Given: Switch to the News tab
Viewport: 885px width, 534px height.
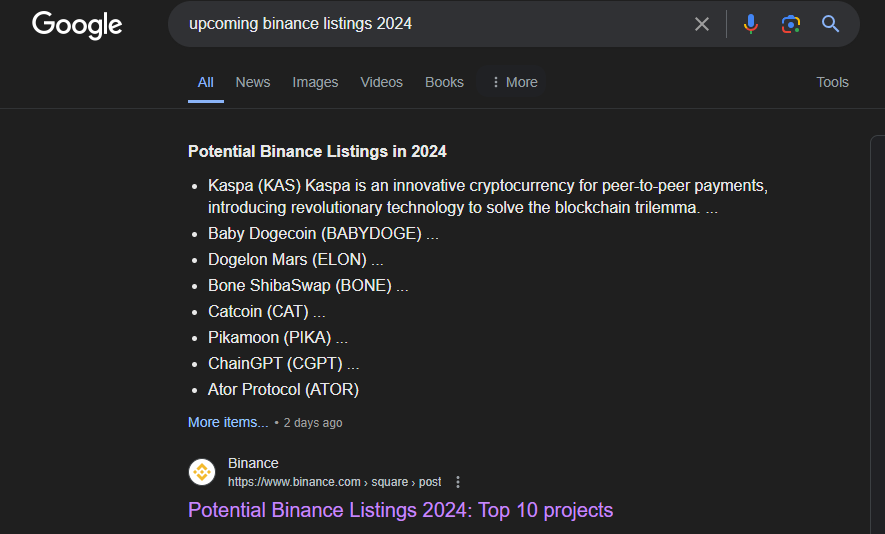Looking at the screenshot, I should pos(252,82).
